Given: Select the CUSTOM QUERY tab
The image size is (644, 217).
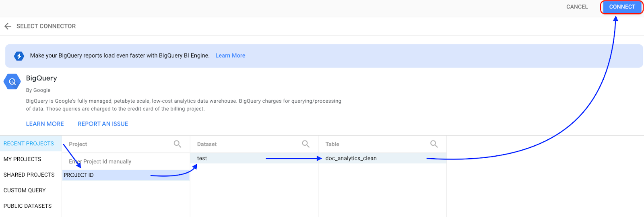Looking at the screenshot, I should [x=25, y=190].
